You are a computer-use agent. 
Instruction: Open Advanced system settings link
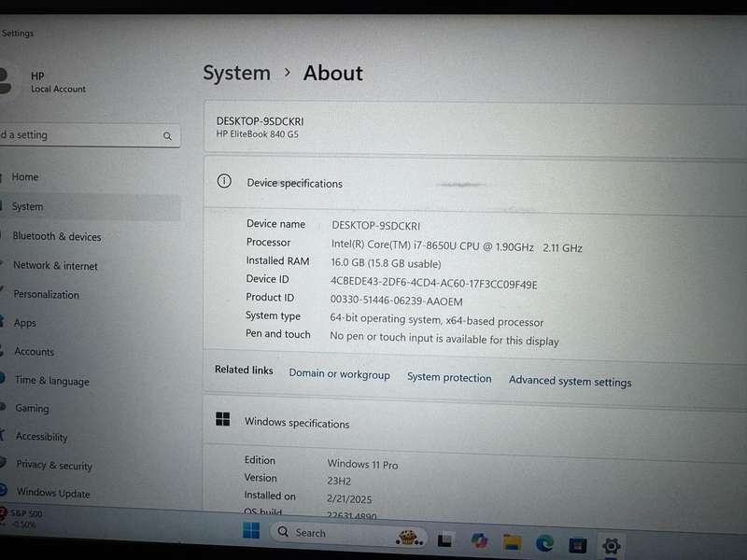570,382
